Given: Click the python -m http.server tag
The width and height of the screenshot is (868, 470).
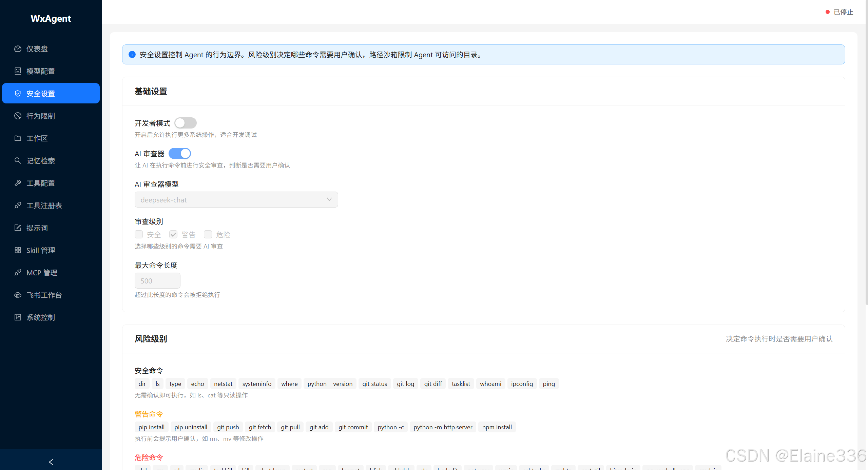Looking at the screenshot, I should (443, 427).
